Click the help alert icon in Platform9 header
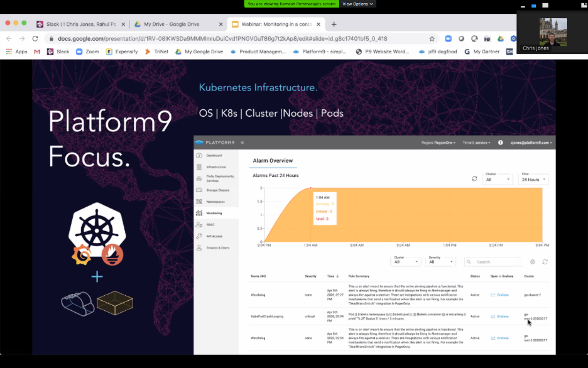 point(500,143)
